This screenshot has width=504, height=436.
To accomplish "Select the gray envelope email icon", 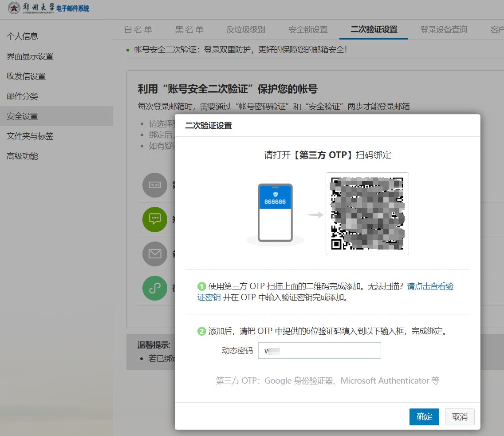I will 154,254.
